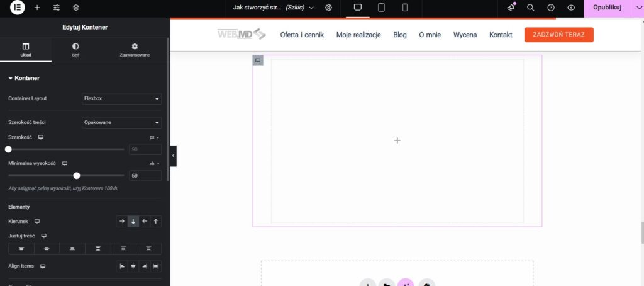Screen dimensions: 644x286
Task: Open the Szerokość treści dropdown
Action: (x=122, y=122)
